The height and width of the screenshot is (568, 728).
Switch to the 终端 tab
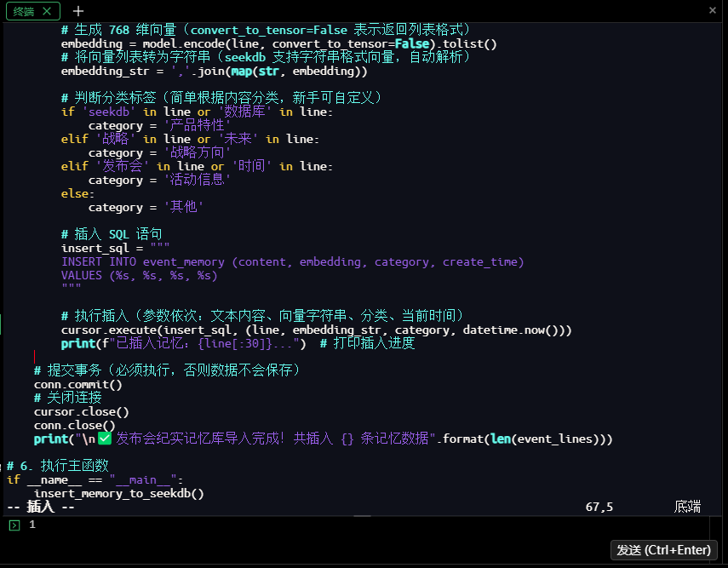click(24, 11)
